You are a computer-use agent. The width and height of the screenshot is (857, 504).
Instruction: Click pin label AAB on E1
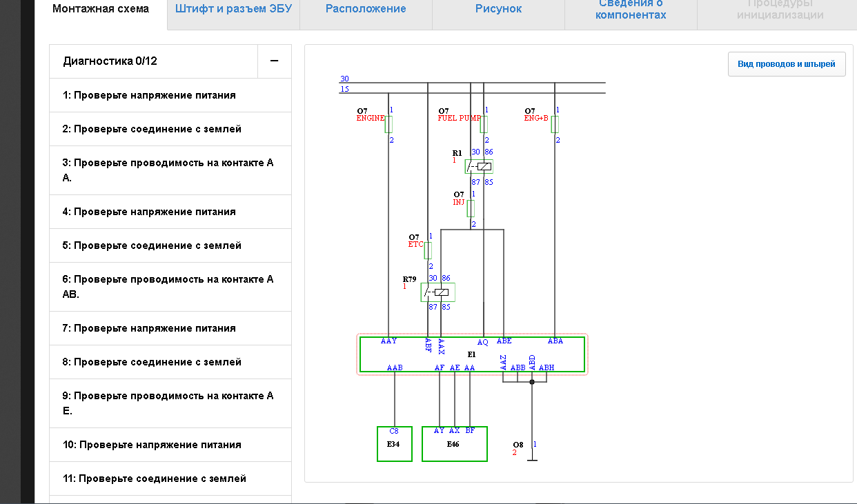[x=395, y=368]
